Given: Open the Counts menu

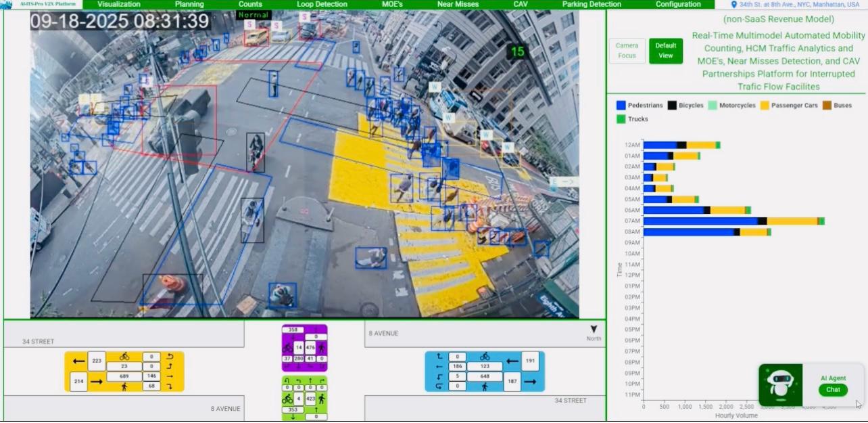Looking at the screenshot, I should 249,4.
